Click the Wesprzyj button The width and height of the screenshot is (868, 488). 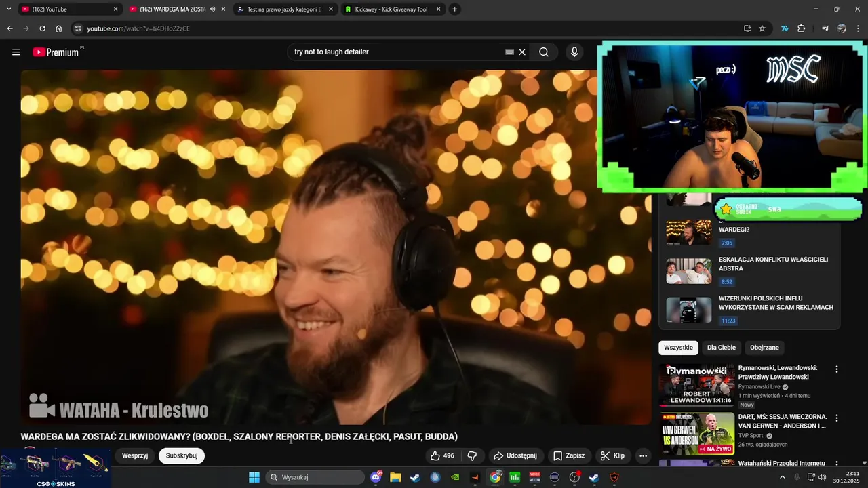coord(135,455)
